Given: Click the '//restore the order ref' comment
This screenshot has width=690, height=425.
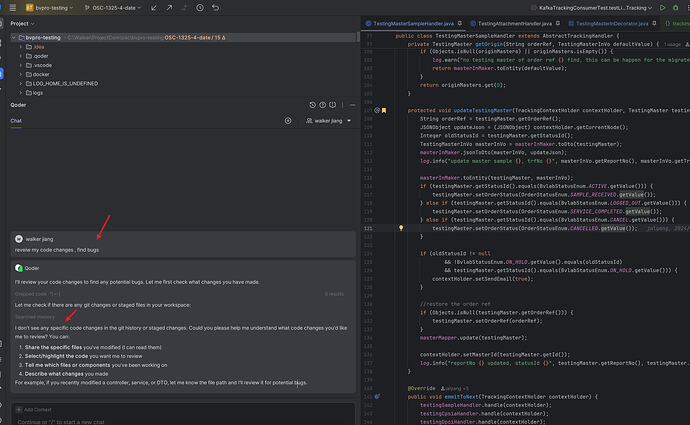Looking at the screenshot, I should click(455, 304).
